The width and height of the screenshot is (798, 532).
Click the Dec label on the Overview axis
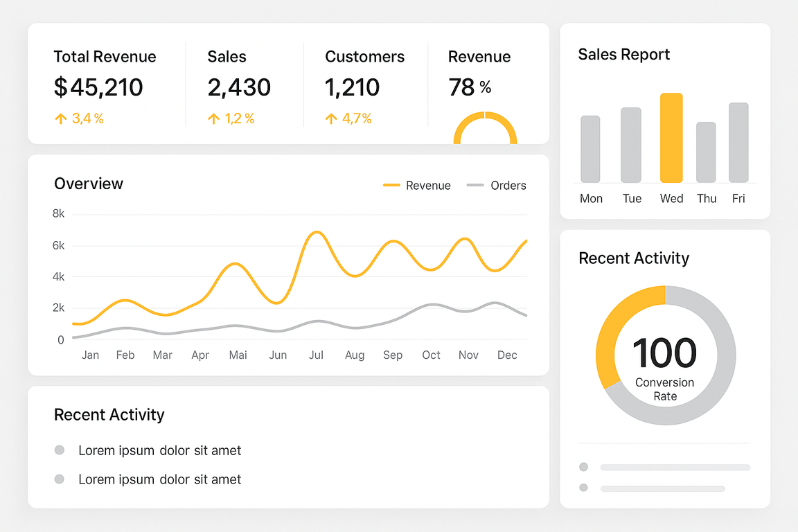[x=507, y=355]
